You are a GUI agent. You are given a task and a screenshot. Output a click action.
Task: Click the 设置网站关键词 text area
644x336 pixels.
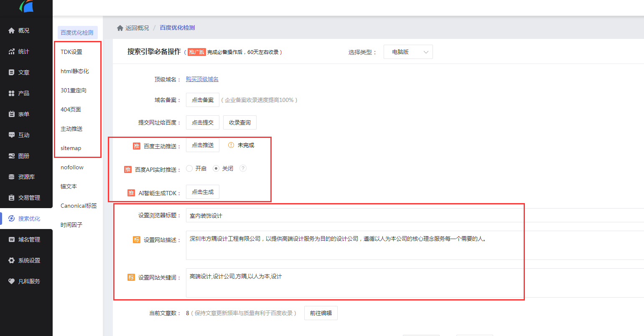click(x=415, y=283)
